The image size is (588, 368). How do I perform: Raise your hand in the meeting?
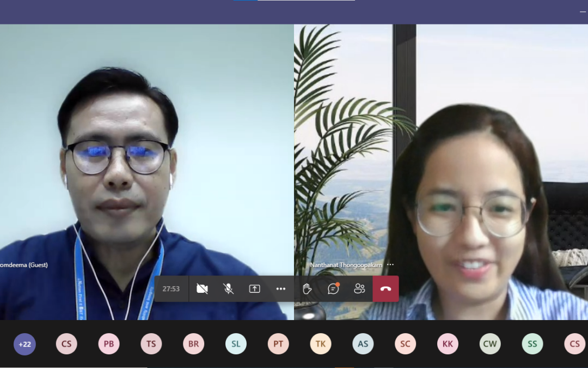[307, 289]
